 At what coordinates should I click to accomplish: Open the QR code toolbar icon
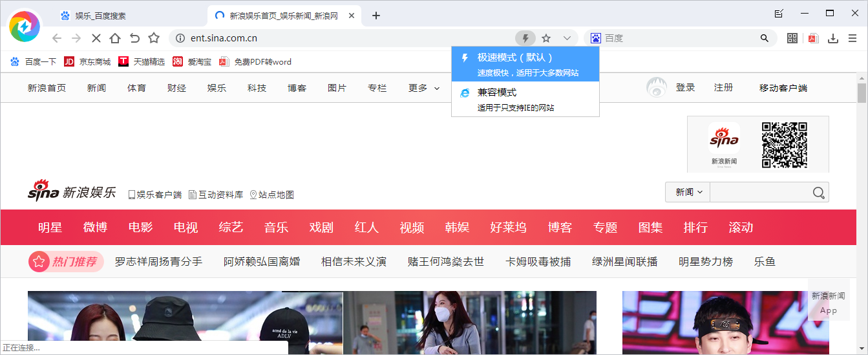coord(792,38)
